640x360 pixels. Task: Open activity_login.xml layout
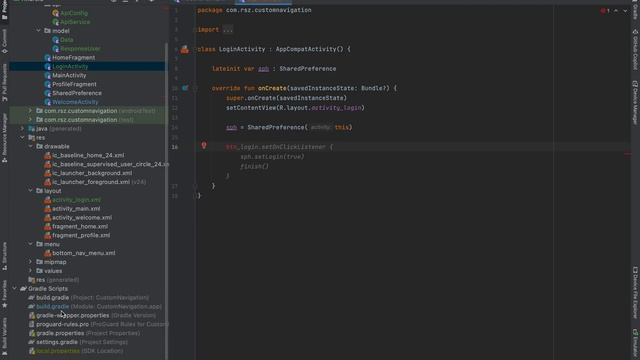click(x=76, y=200)
